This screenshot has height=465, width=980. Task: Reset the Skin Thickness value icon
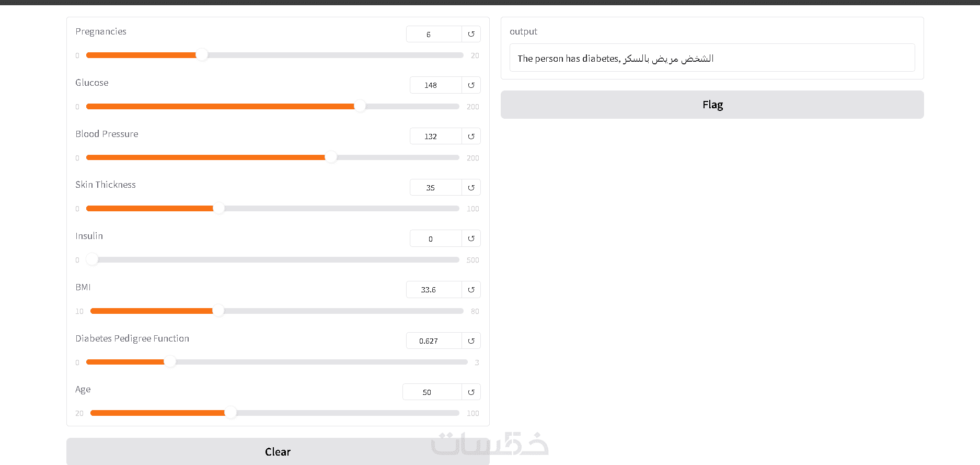pyautogui.click(x=471, y=188)
